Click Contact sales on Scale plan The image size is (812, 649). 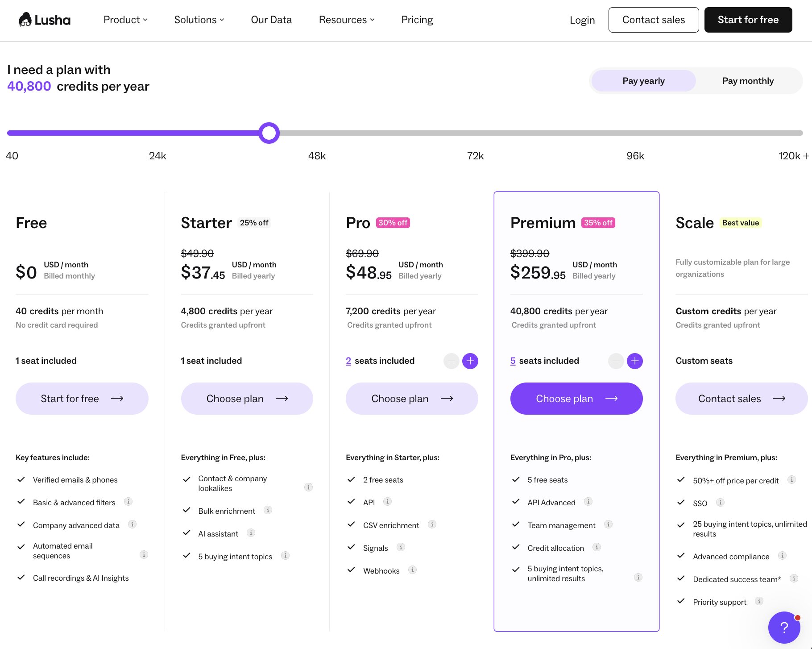(x=742, y=399)
